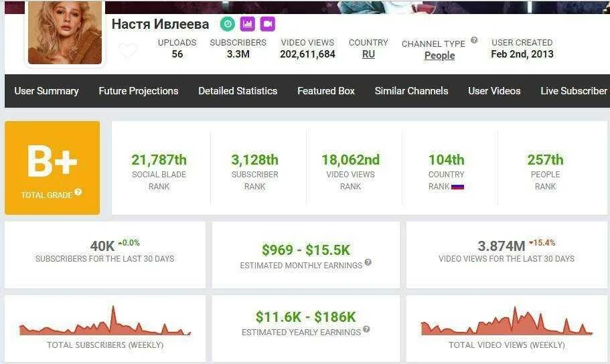Open the User Videos tab
Image resolution: width=610 pixels, height=364 pixels.
pos(494,91)
